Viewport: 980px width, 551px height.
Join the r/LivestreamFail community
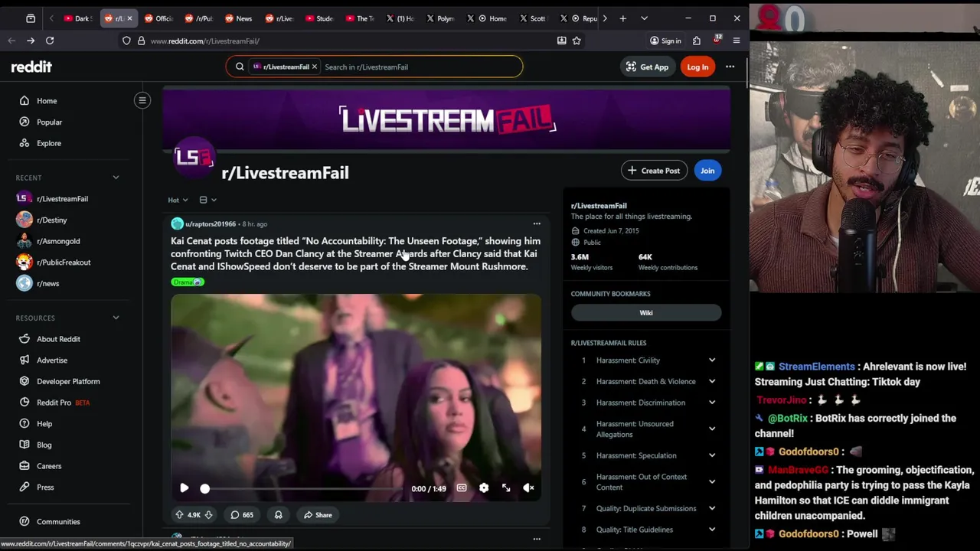(x=707, y=171)
